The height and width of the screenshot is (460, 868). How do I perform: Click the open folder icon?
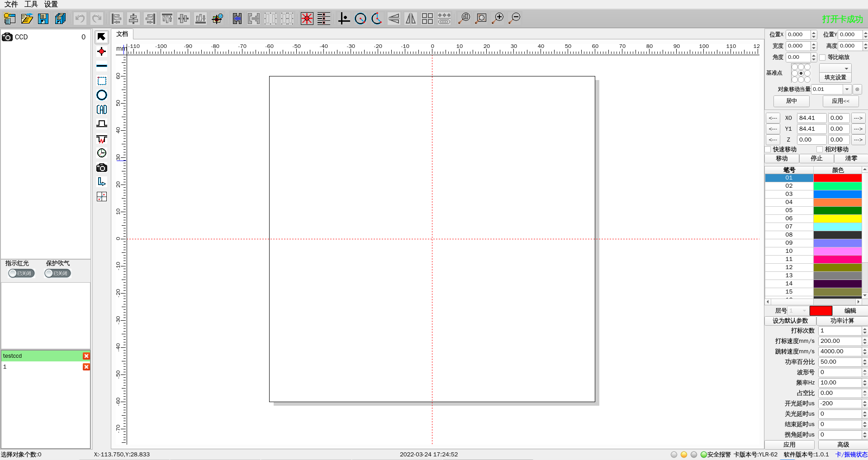click(x=27, y=19)
